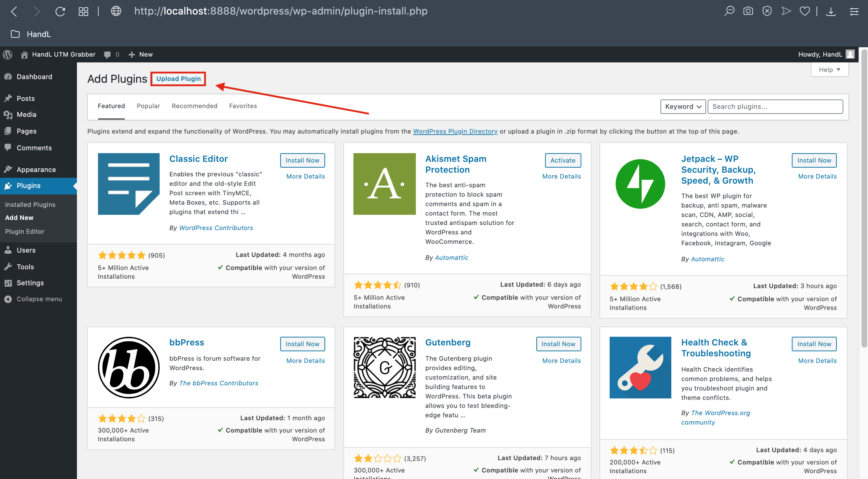Open the WordPress Plugin Directory link
Image resolution: width=868 pixels, height=479 pixels.
pyautogui.click(x=455, y=131)
